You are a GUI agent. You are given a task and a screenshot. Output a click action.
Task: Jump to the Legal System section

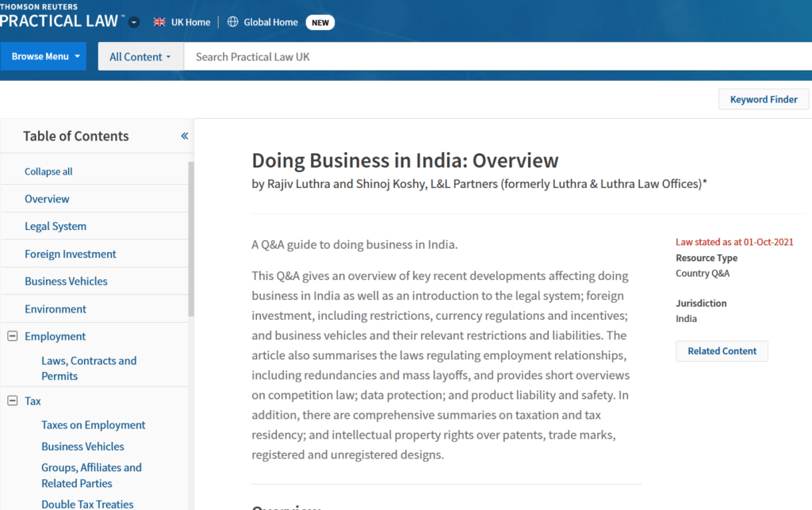coord(56,226)
